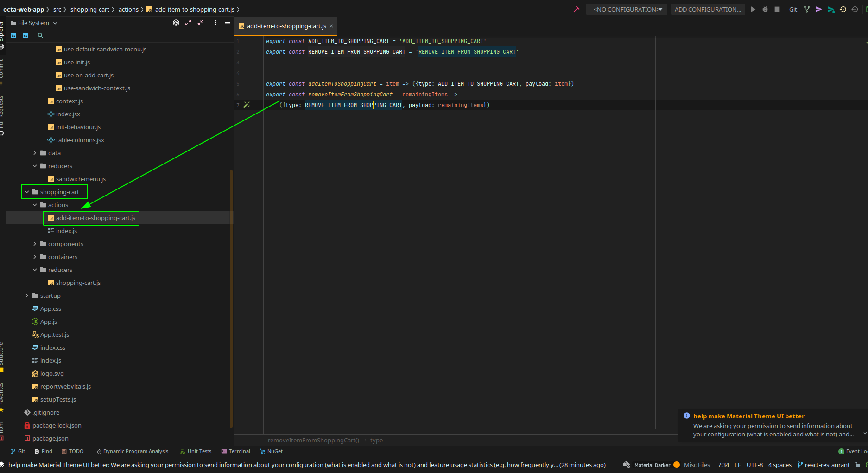868x473 pixels.
Task: Change the LF line separator
Action: (738, 465)
